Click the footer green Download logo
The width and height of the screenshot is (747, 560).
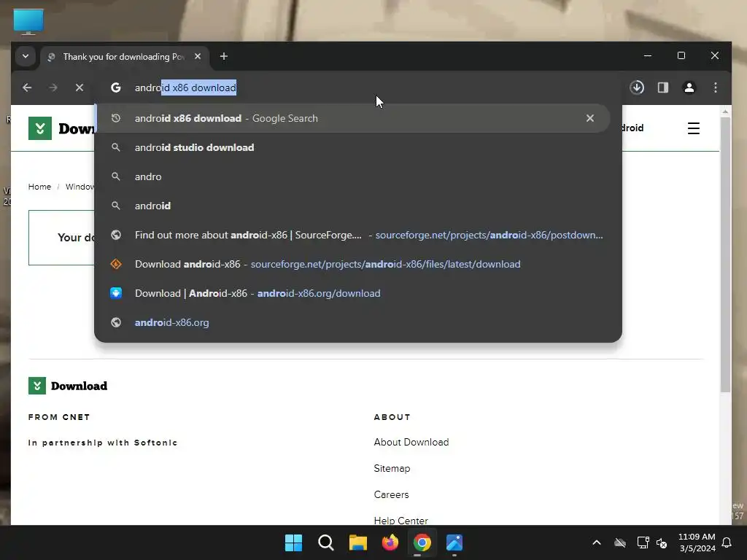click(x=68, y=386)
